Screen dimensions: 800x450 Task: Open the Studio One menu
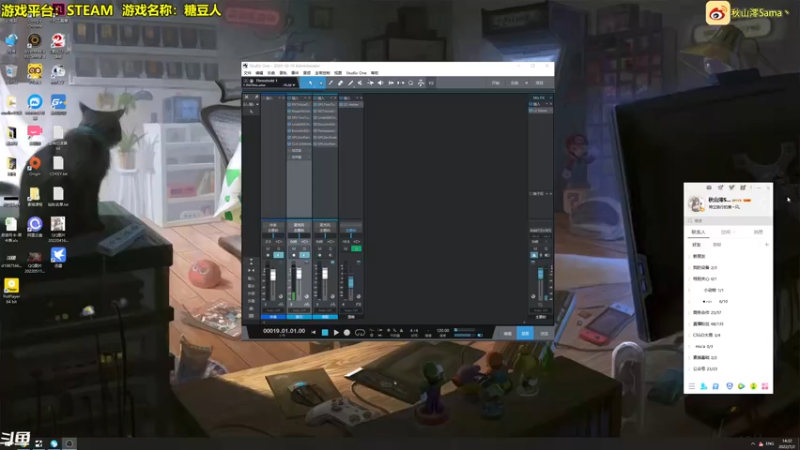tap(356, 73)
